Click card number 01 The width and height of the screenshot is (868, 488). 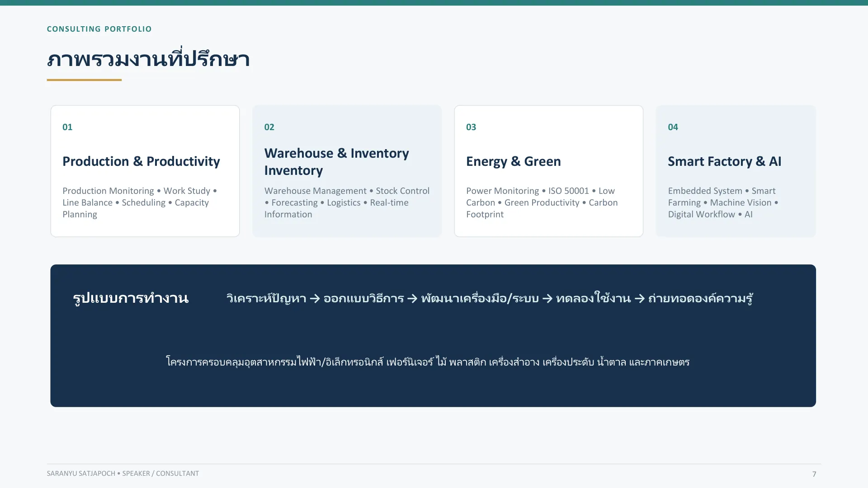[67, 127]
